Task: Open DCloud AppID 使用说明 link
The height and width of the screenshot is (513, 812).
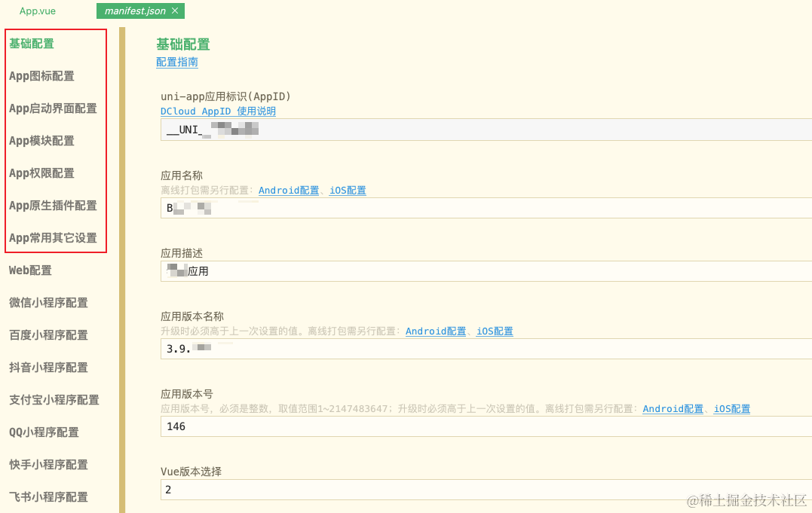Action: 218,111
